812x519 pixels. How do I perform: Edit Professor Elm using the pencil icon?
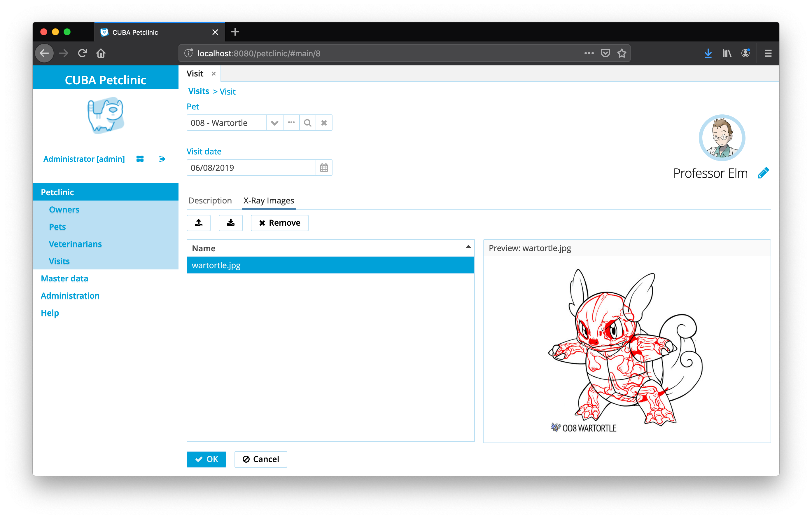(763, 173)
